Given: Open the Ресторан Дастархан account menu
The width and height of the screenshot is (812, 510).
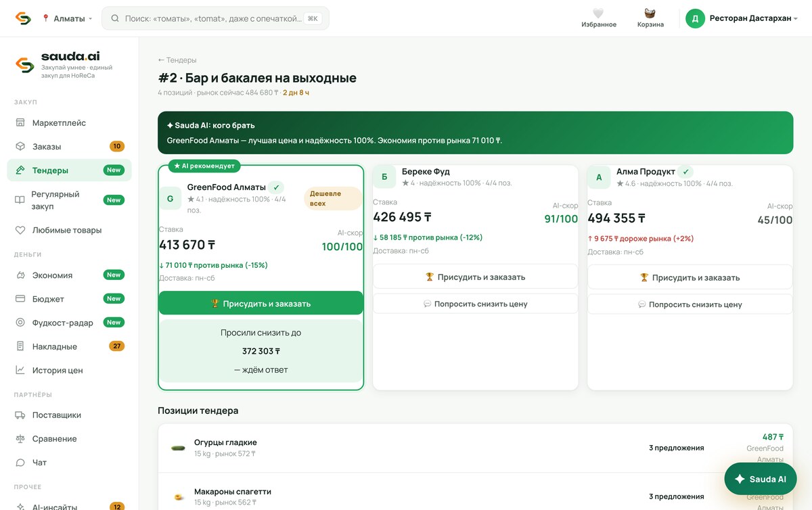Looking at the screenshot, I should 742,18.
